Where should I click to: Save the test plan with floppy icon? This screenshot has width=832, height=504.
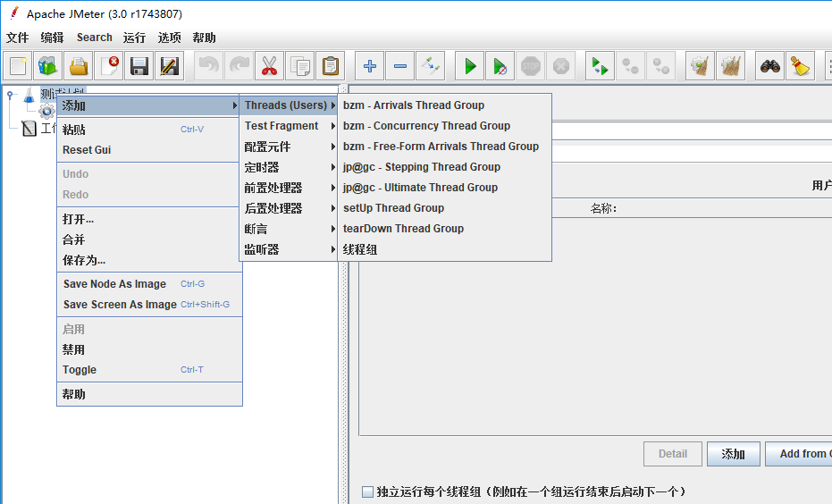coord(139,66)
